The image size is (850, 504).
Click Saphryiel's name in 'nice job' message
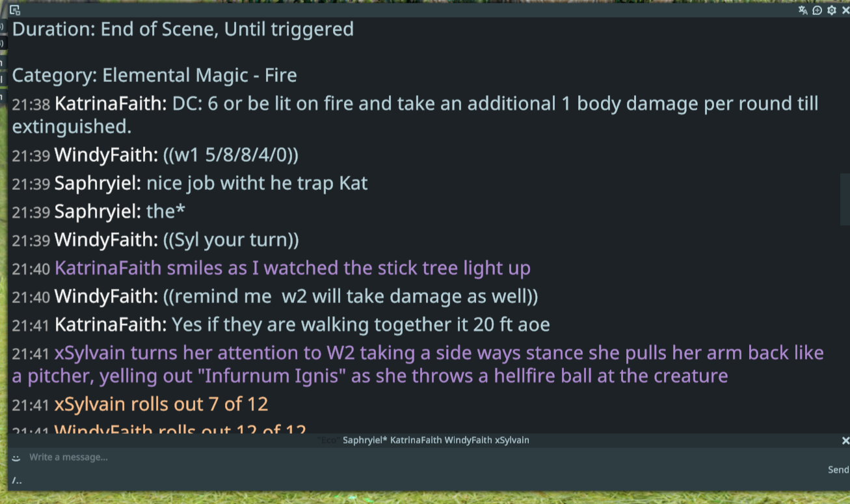[98, 183]
